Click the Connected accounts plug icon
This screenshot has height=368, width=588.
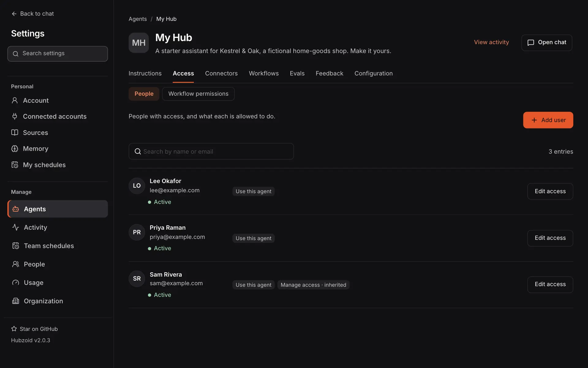pos(15,116)
